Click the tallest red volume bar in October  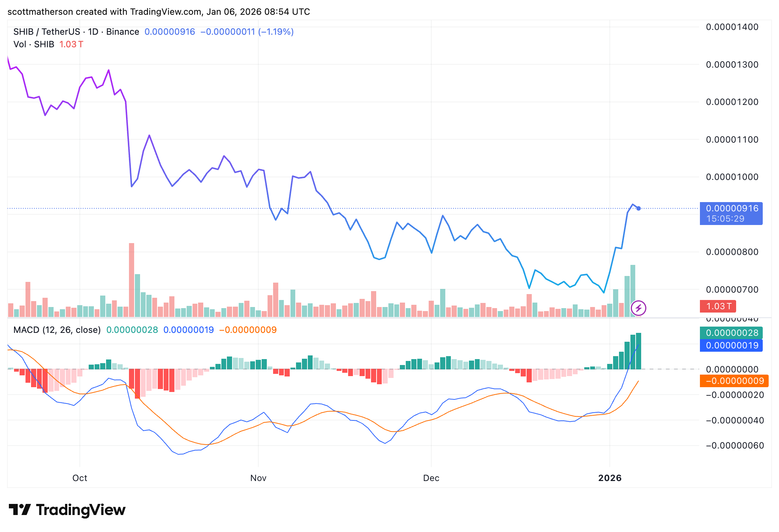click(132, 279)
